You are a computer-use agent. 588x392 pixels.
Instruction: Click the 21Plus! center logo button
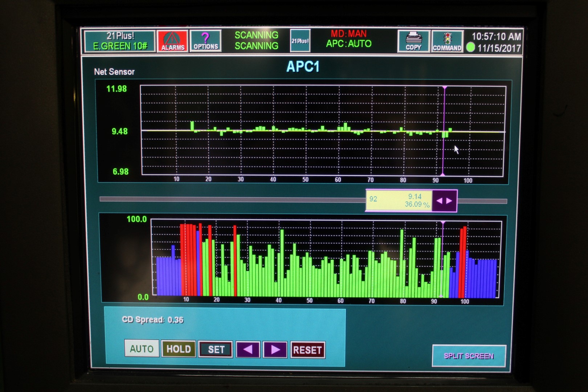coord(300,41)
